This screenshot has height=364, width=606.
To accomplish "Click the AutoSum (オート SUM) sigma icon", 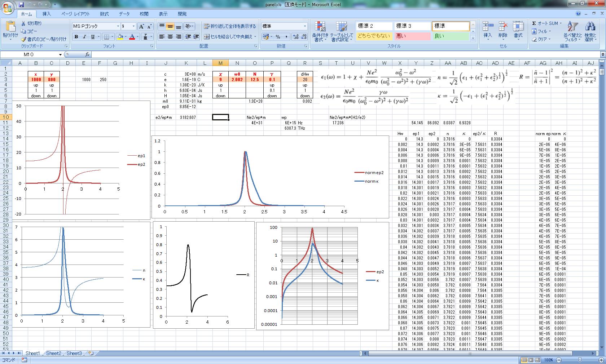I will [534, 23].
